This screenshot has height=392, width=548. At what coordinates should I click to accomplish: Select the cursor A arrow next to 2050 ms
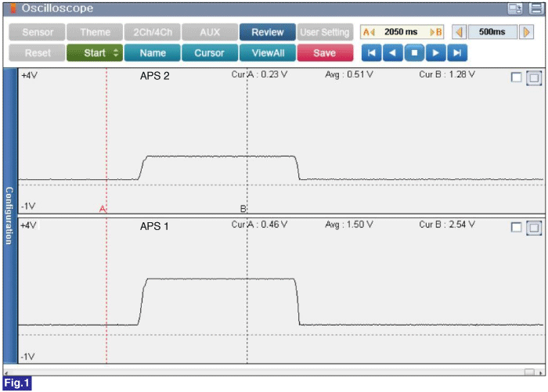(369, 32)
